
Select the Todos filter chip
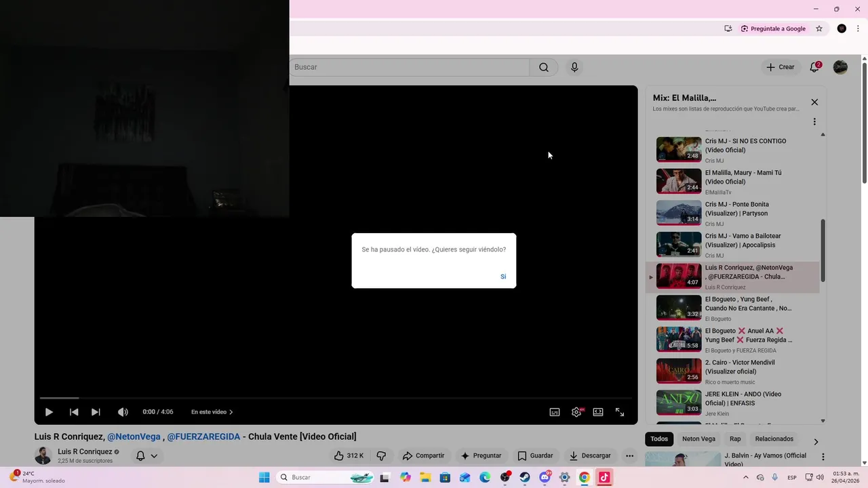pyautogui.click(x=659, y=439)
